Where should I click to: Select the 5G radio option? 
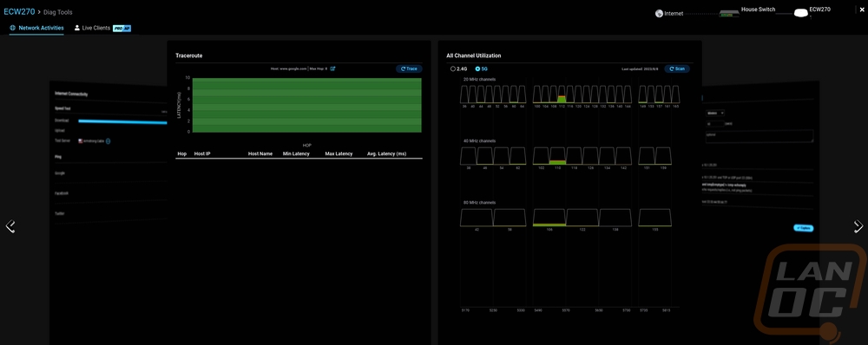click(x=482, y=69)
